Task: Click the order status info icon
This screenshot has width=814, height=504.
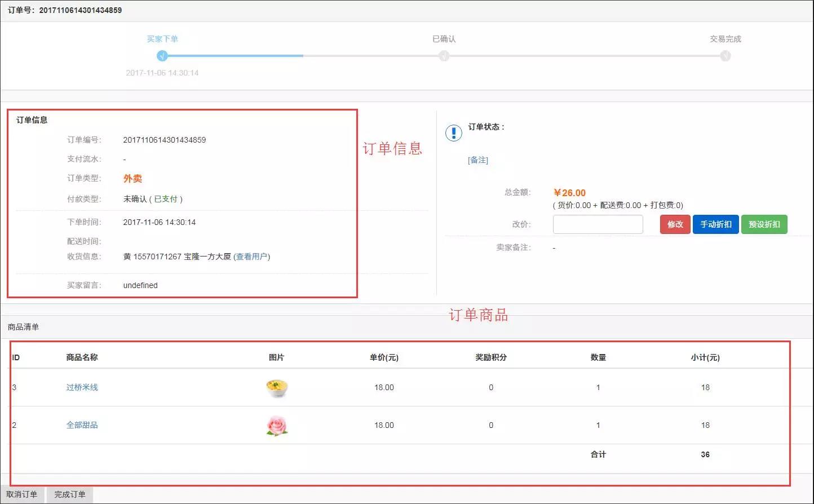Action: [x=454, y=133]
